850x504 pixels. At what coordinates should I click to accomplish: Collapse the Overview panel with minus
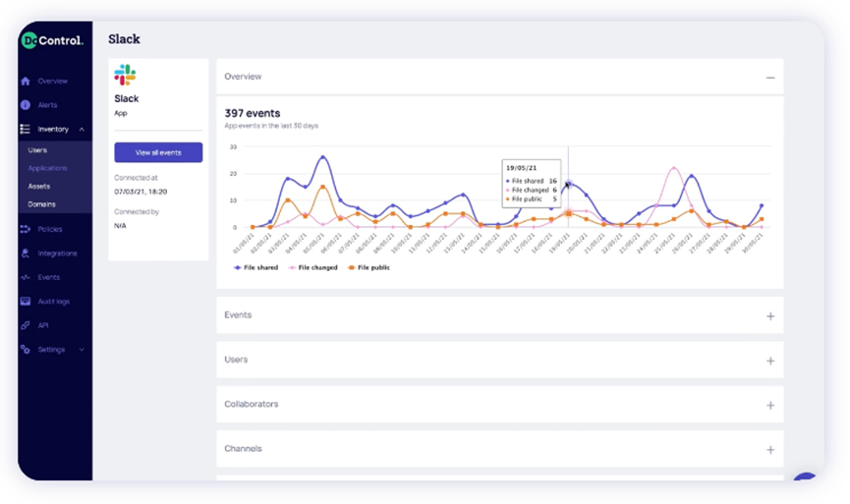click(770, 78)
